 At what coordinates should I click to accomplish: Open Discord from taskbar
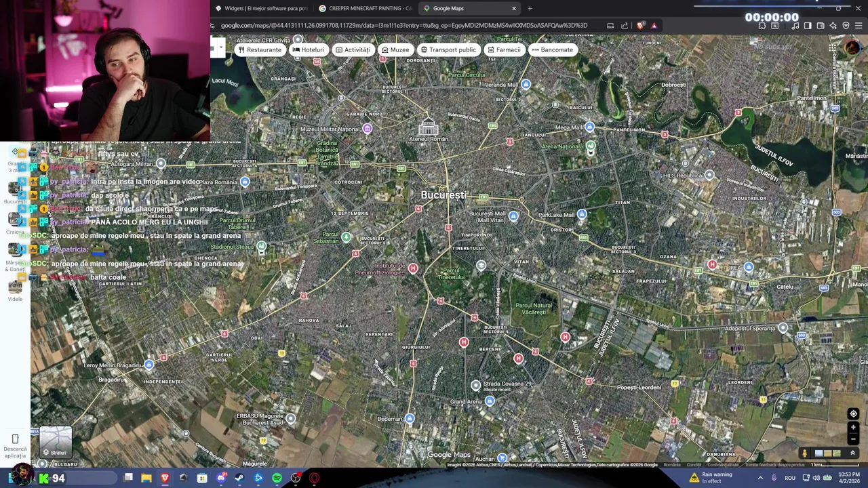[x=220, y=479]
